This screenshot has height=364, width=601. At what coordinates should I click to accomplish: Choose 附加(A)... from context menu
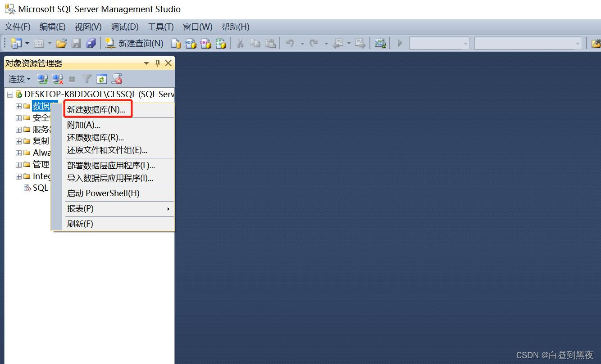click(118, 125)
